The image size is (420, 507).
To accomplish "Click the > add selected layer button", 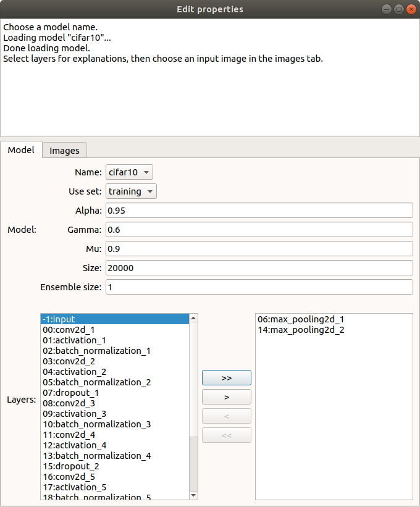I will pos(227,396).
